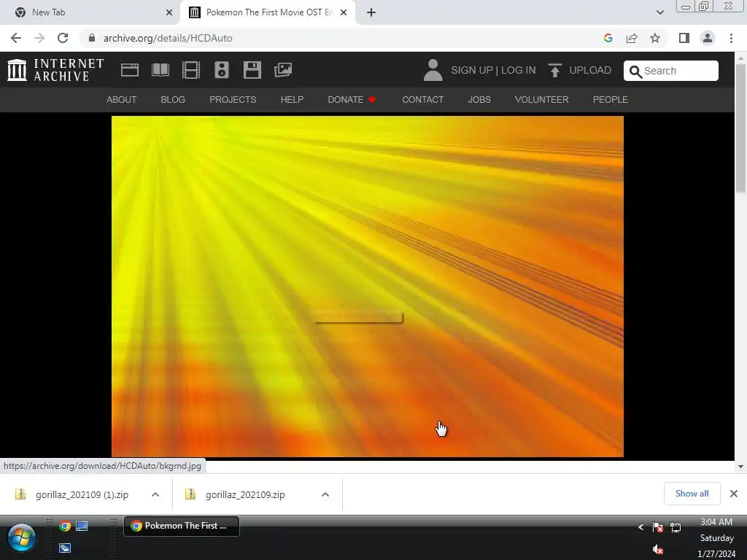Open Chrome three-dot menu
This screenshot has height=560, width=747.
[x=731, y=38]
